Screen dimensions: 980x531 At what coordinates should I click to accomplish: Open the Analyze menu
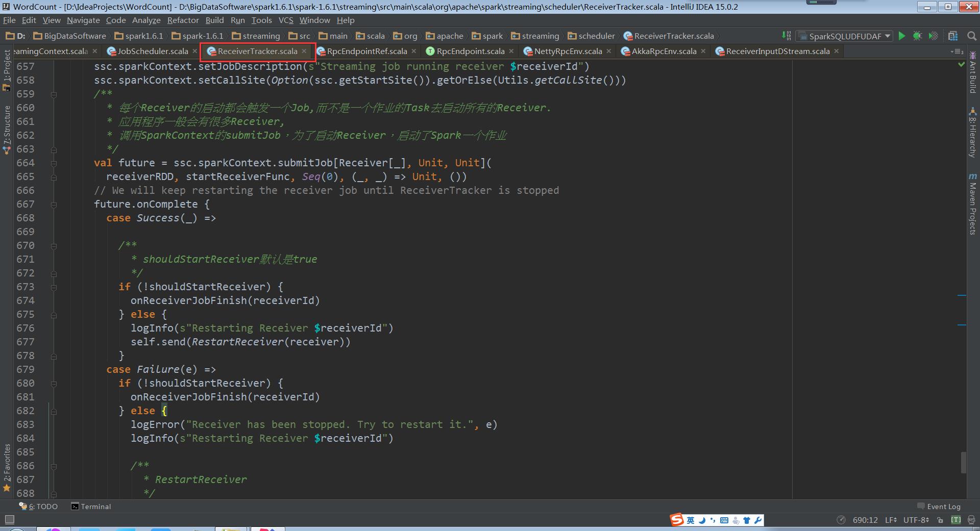tap(146, 20)
